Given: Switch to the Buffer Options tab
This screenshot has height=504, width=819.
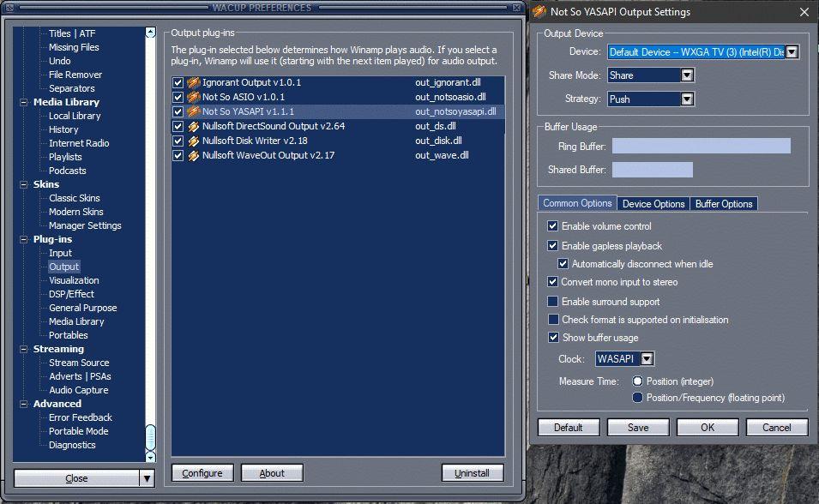Looking at the screenshot, I should (724, 204).
